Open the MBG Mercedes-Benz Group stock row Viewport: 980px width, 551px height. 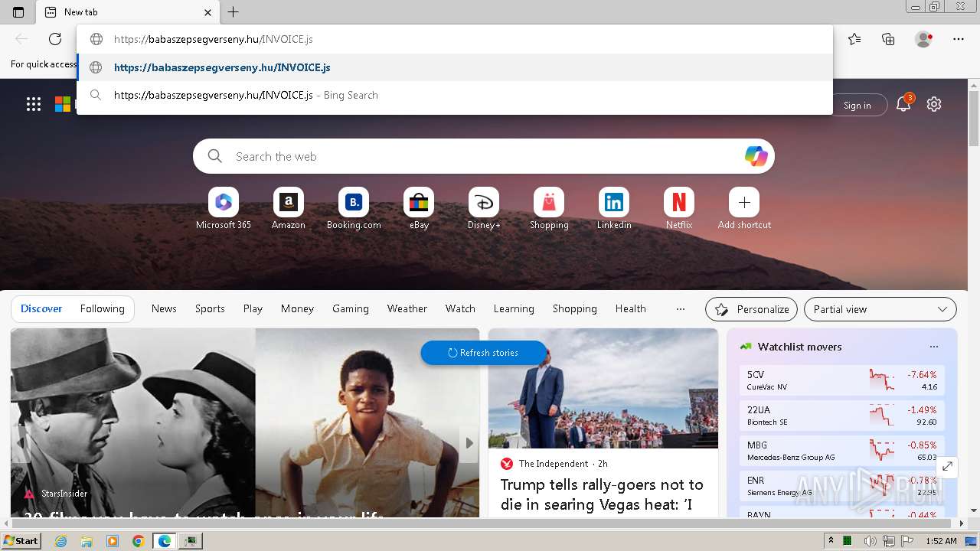pos(842,451)
